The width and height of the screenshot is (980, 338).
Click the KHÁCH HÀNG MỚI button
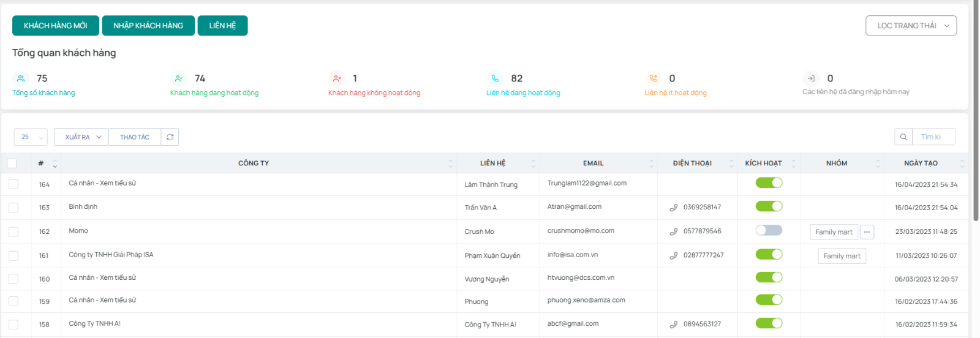click(x=56, y=26)
